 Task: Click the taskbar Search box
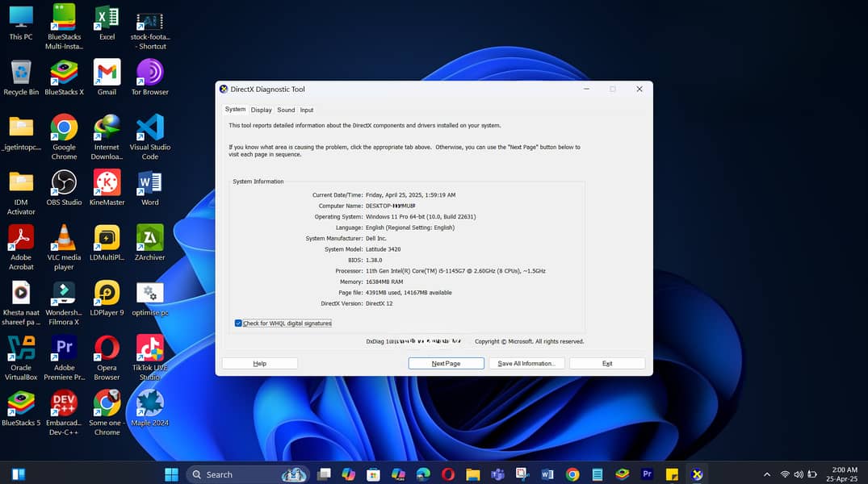click(x=247, y=474)
